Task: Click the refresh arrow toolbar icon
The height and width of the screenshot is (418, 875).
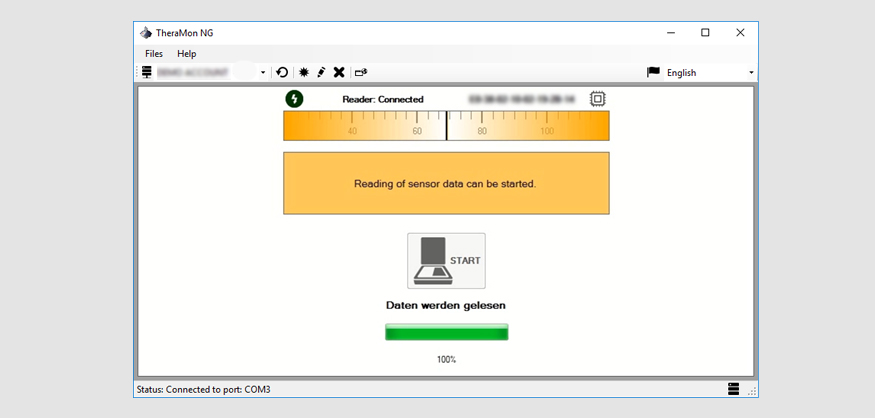Action: coord(283,72)
